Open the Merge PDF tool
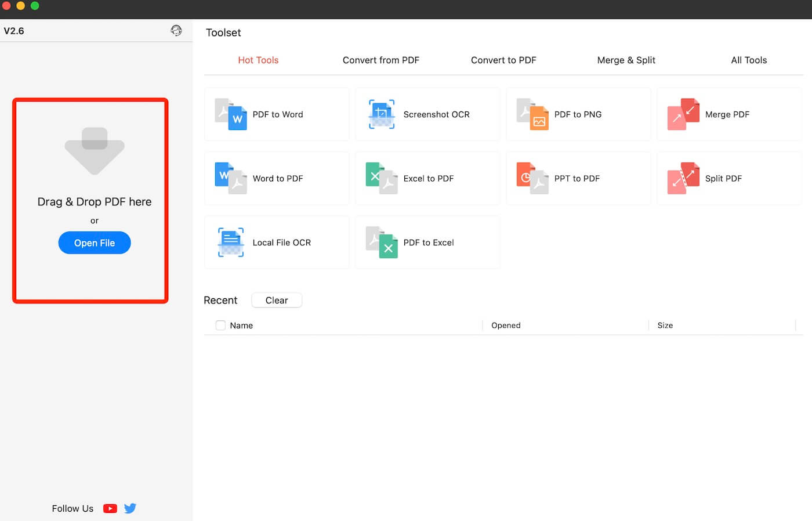This screenshot has height=521, width=812. click(x=729, y=114)
